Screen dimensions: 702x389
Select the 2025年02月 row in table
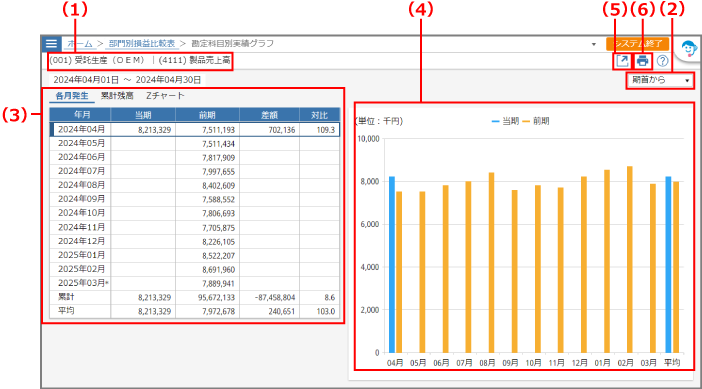coord(194,269)
